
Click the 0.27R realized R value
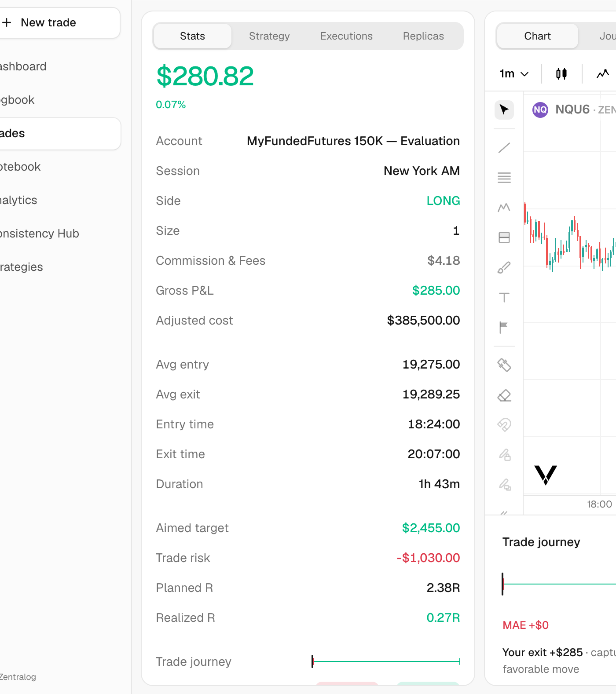[x=443, y=618]
